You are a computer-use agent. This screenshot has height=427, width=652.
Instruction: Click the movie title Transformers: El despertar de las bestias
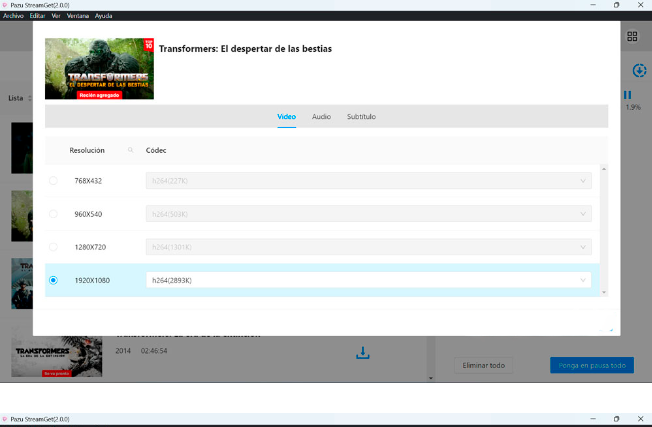(245, 49)
